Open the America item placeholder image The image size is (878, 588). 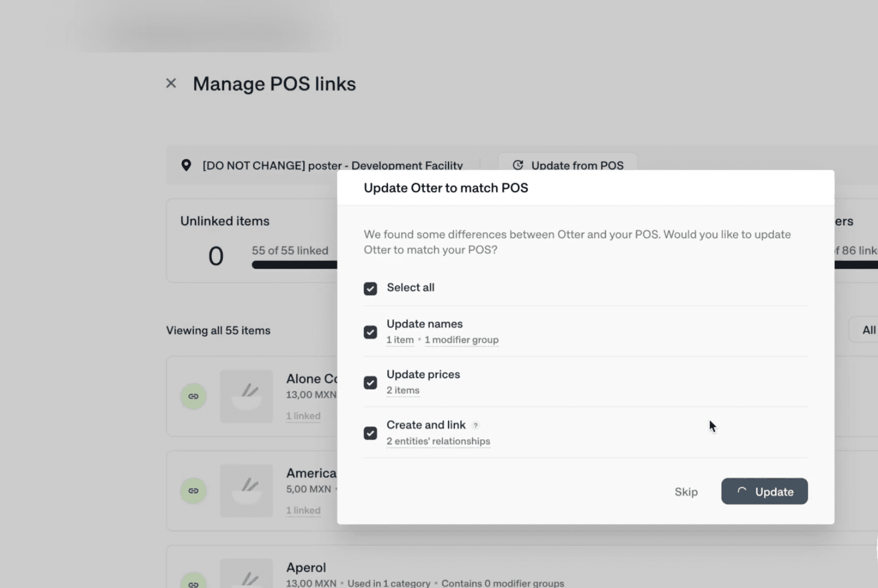pos(246,490)
